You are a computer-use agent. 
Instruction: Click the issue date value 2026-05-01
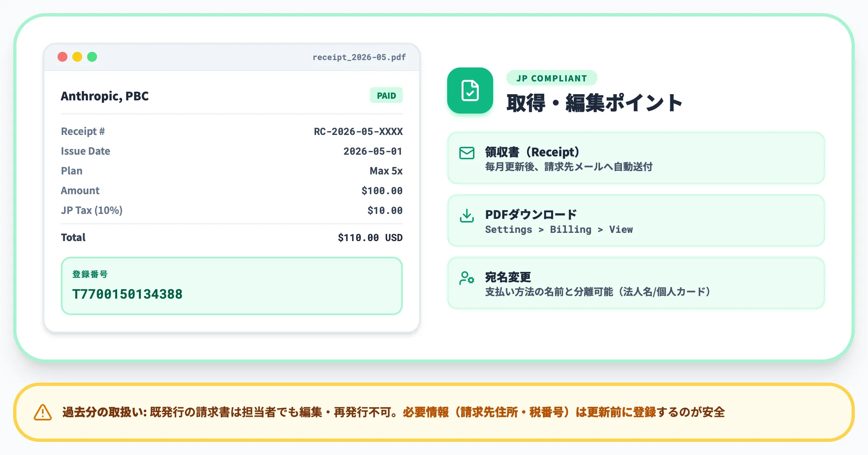[373, 151]
